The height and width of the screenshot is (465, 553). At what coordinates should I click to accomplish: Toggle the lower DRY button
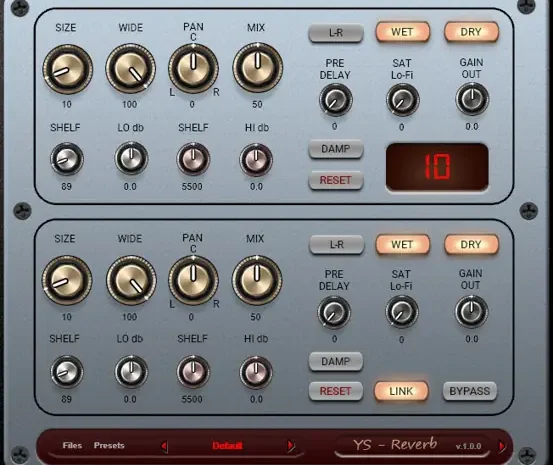(471, 244)
